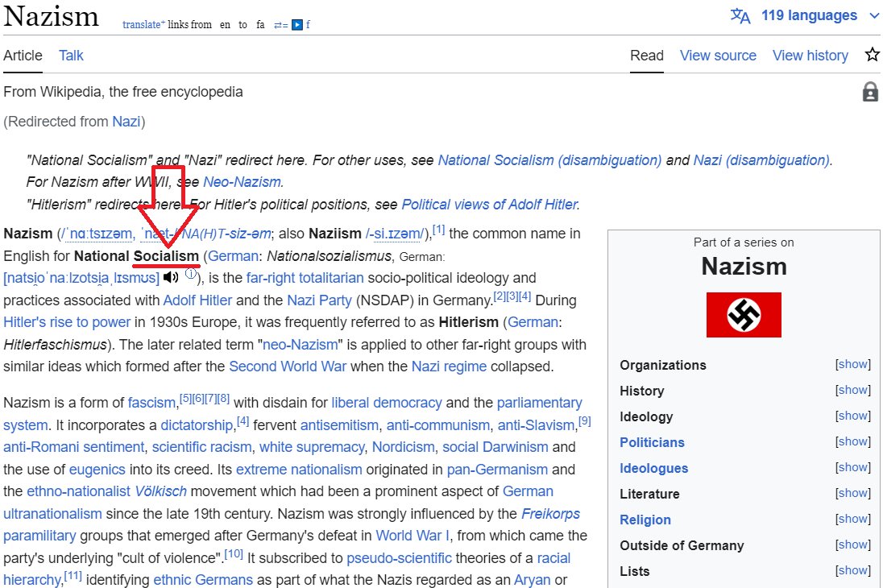Click the Nazi flag image in the sidebar
The height and width of the screenshot is (588, 883).
point(744,315)
